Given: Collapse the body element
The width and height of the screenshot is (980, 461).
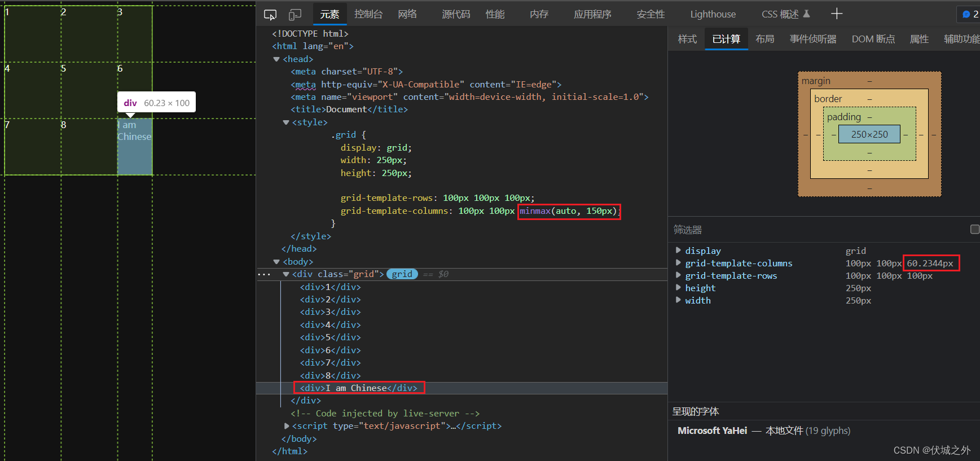Looking at the screenshot, I should coord(276,262).
